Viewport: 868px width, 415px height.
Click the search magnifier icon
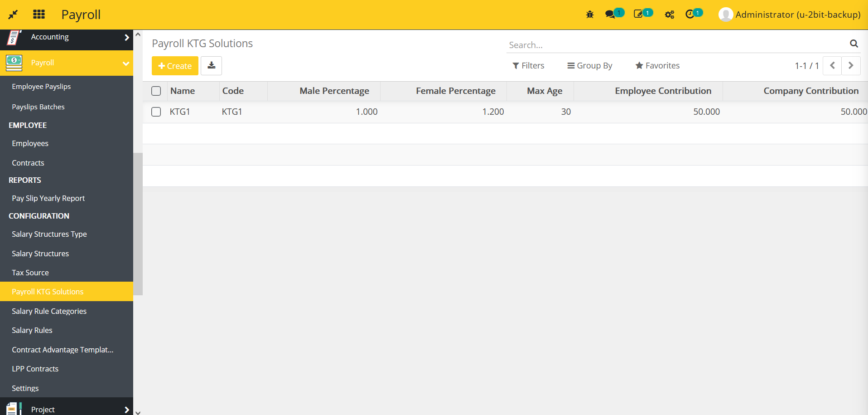click(854, 44)
